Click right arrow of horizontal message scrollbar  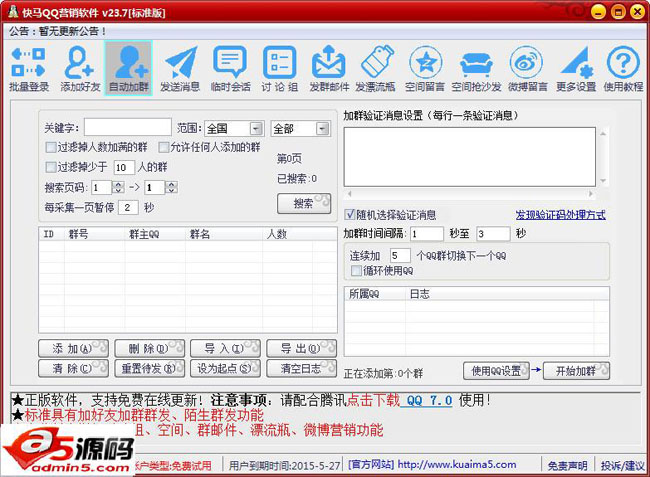coord(591,194)
